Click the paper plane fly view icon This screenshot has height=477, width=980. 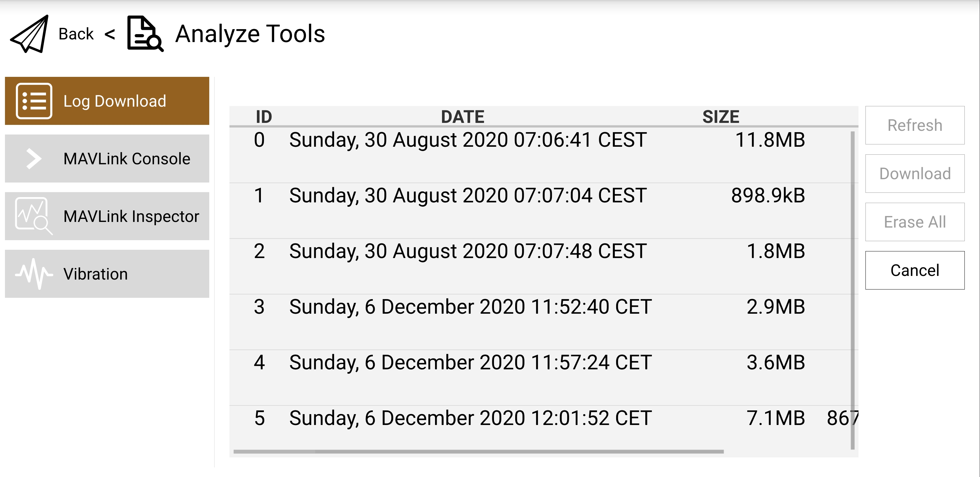(30, 34)
